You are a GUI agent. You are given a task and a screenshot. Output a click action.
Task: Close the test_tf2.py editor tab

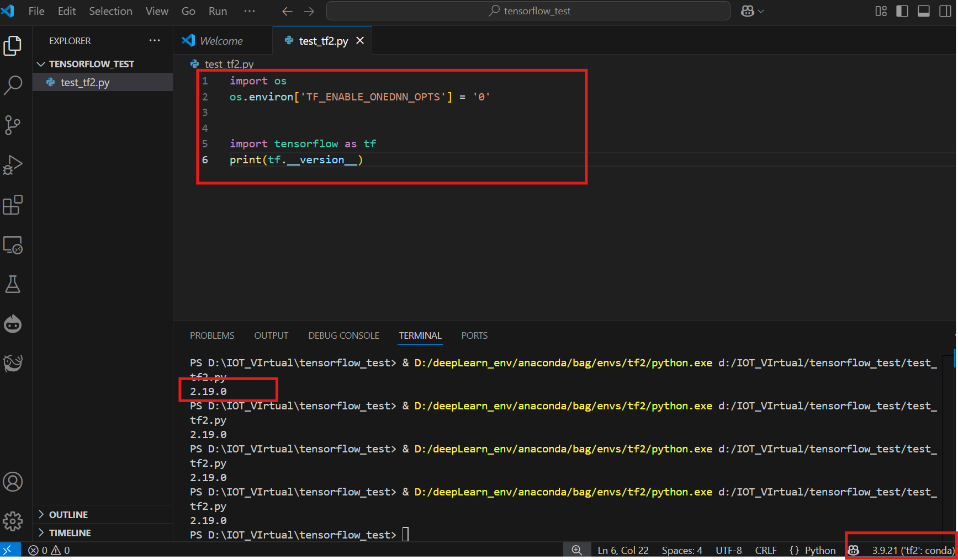point(360,40)
